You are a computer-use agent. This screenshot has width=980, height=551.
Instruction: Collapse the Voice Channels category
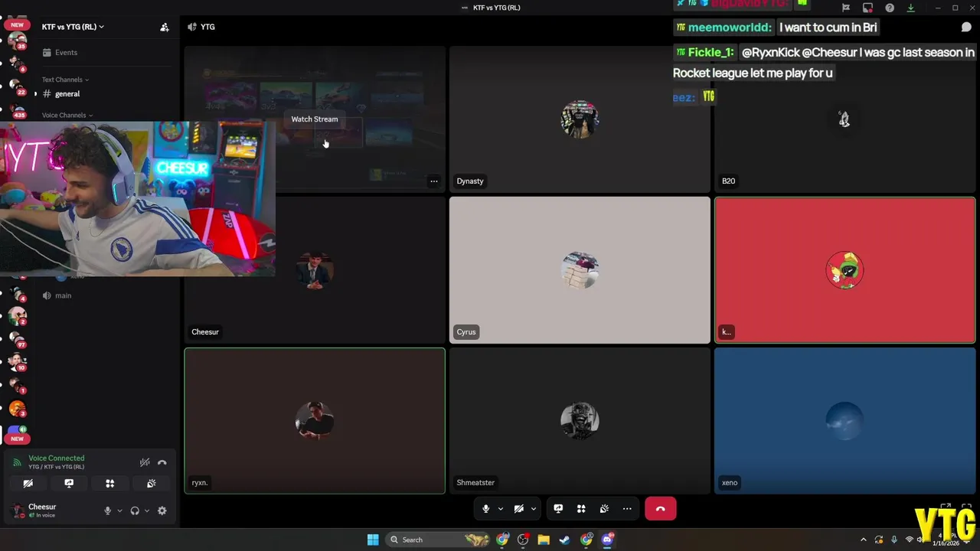[67, 116]
